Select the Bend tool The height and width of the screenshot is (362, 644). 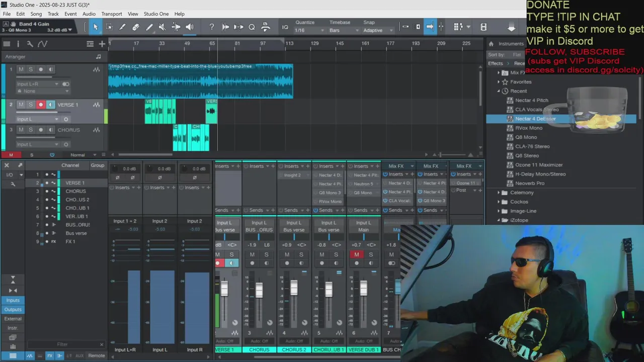(x=176, y=27)
